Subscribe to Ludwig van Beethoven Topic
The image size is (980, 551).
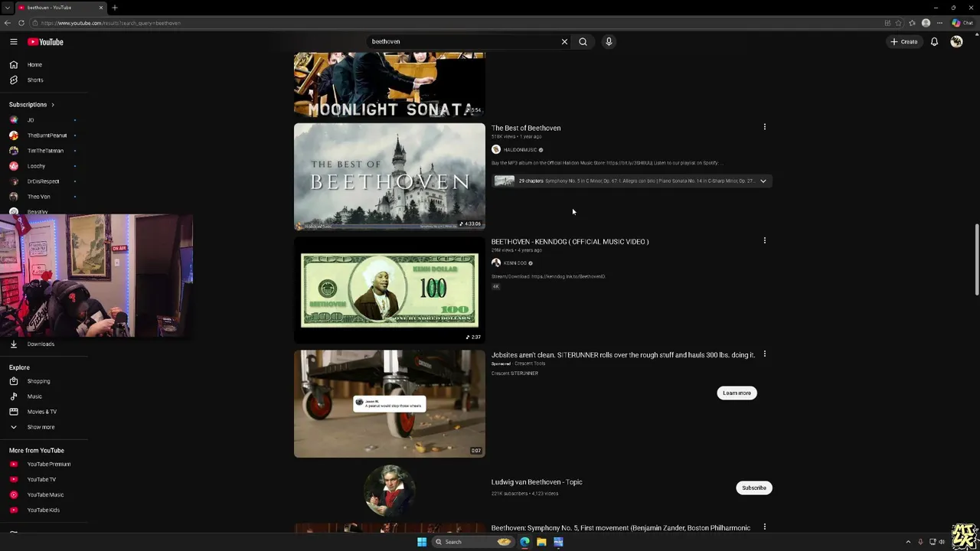pos(753,487)
